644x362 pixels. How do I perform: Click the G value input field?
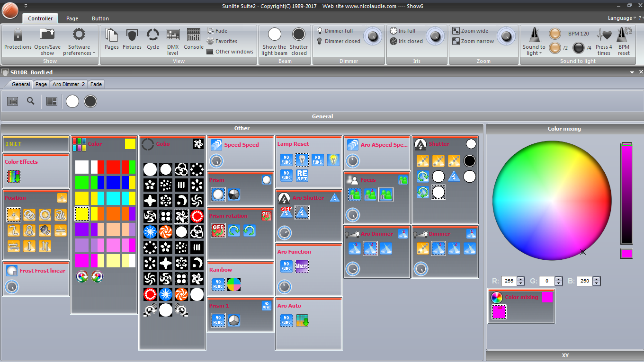[547, 281]
